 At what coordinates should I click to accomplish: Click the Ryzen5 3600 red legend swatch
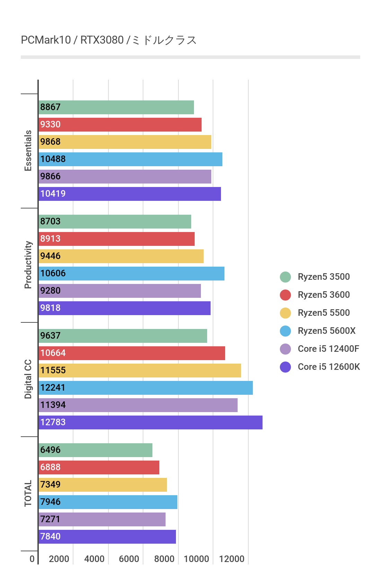click(x=285, y=295)
